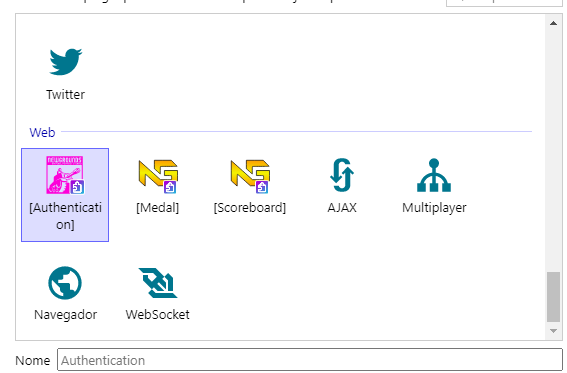This screenshot has width=567, height=373.
Task: Click the "[Authentication]" text label
Action: [65, 216]
